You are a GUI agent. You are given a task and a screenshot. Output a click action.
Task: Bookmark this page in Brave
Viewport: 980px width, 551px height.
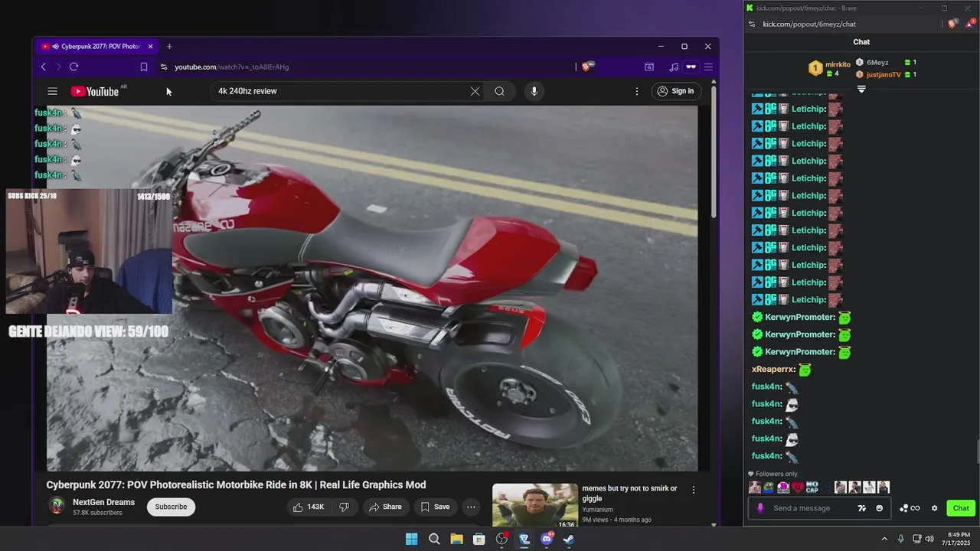pos(143,67)
